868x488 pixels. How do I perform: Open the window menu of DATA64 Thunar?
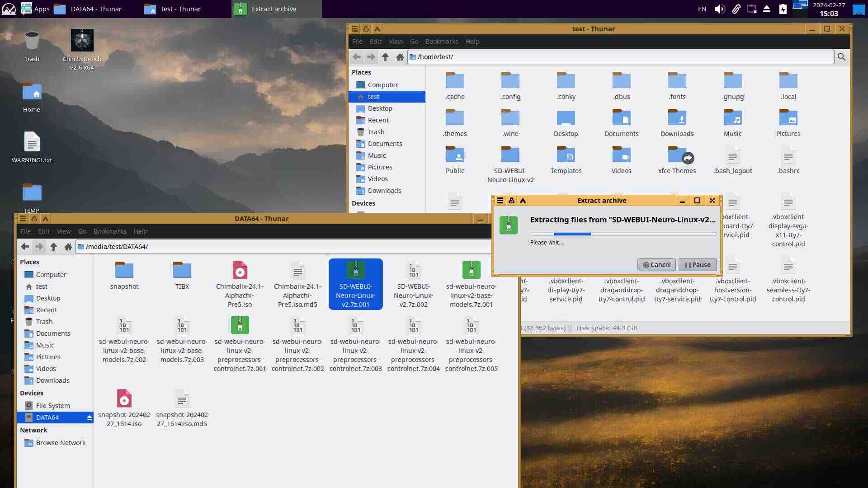(23, 219)
